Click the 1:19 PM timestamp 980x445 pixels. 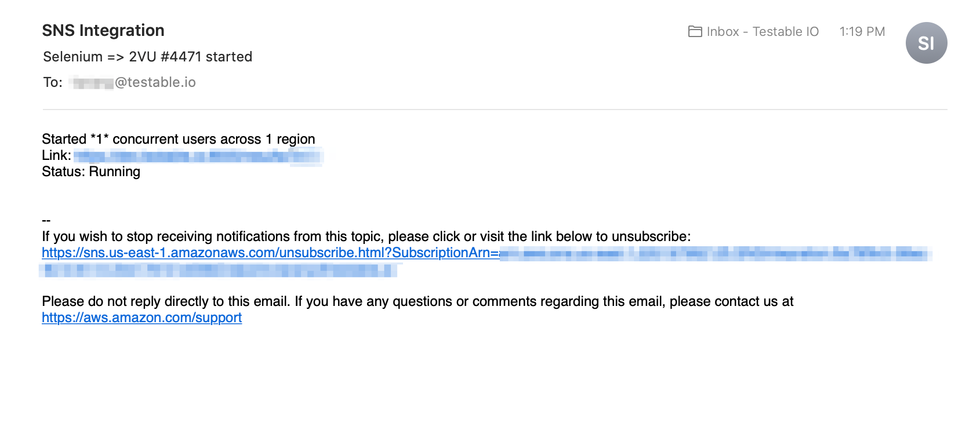[x=862, y=31]
